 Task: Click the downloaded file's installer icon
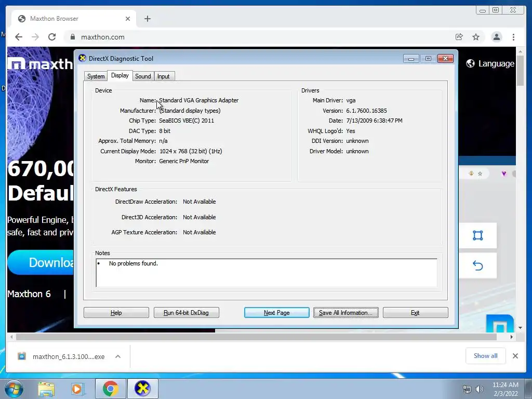coord(22,356)
